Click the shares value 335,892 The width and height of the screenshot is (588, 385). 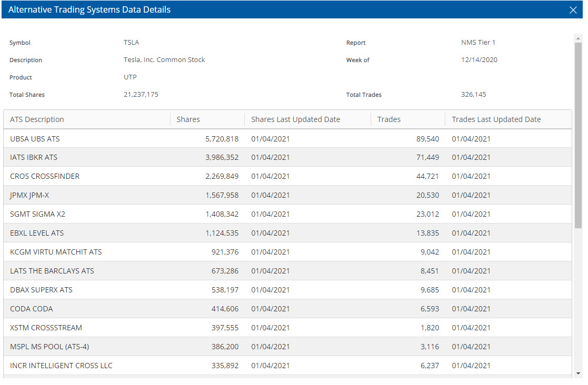[x=225, y=366]
